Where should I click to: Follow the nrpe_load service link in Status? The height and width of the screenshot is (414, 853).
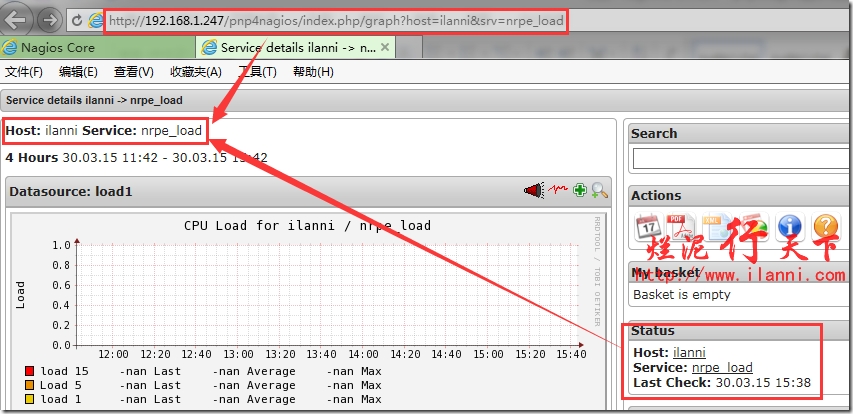[x=722, y=368]
